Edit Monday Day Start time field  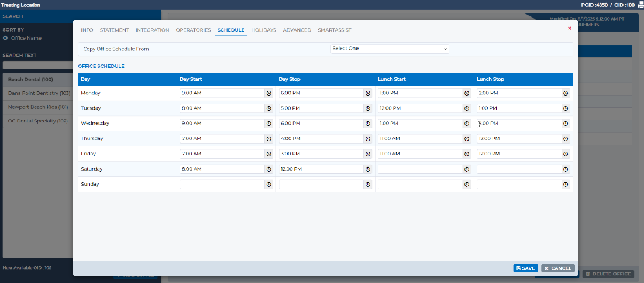tap(222, 93)
